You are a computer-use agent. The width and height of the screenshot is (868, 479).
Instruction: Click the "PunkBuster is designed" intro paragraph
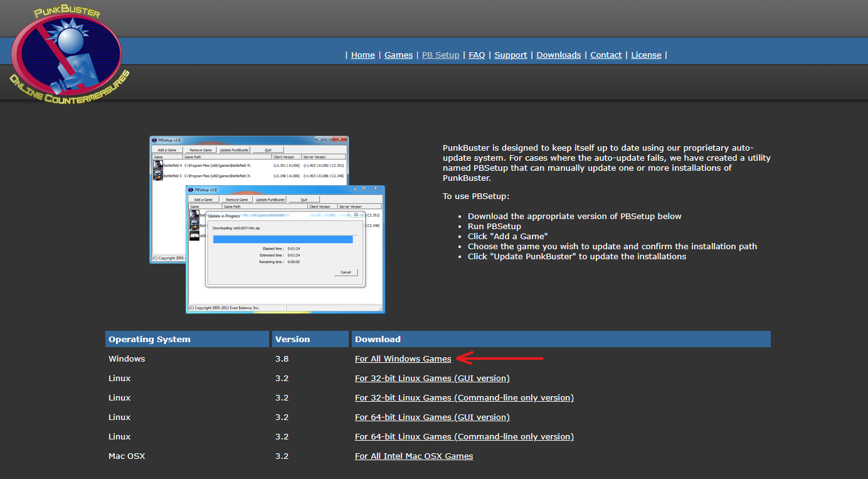tap(606, 163)
